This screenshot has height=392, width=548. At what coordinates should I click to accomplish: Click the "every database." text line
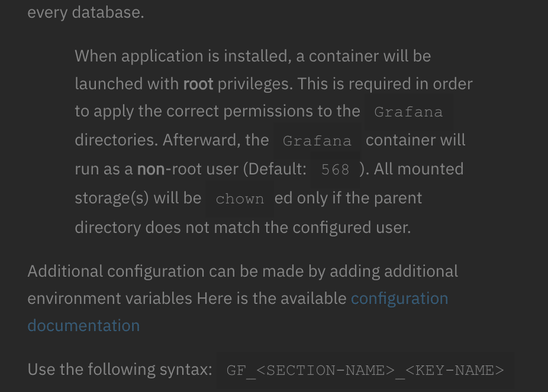click(x=86, y=12)
